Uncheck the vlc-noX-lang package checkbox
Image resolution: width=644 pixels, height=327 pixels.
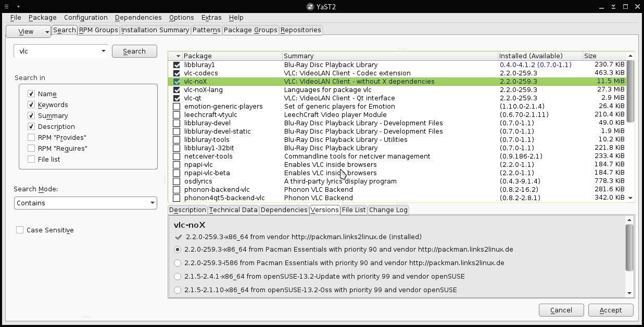click(x=176, y=90)
